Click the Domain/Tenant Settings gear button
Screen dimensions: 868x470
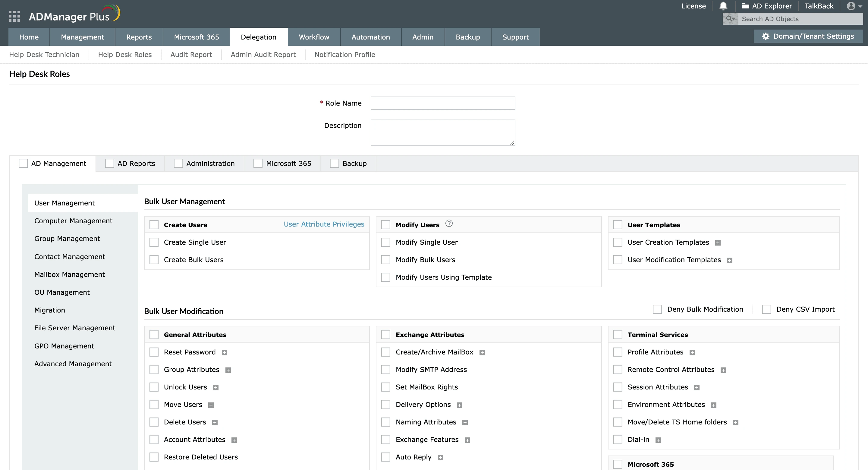click(x=808, y=36)
